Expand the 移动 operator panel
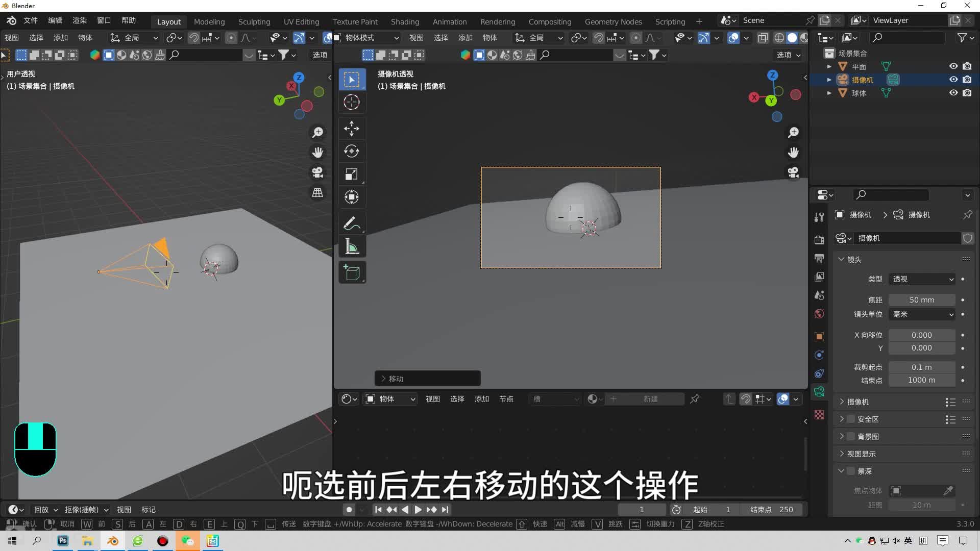The height and width of the screenshot is (551, 980). point(427,379)
